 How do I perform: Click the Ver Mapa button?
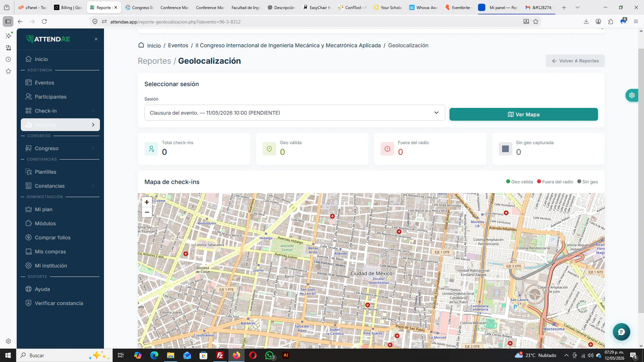(523, 114)
